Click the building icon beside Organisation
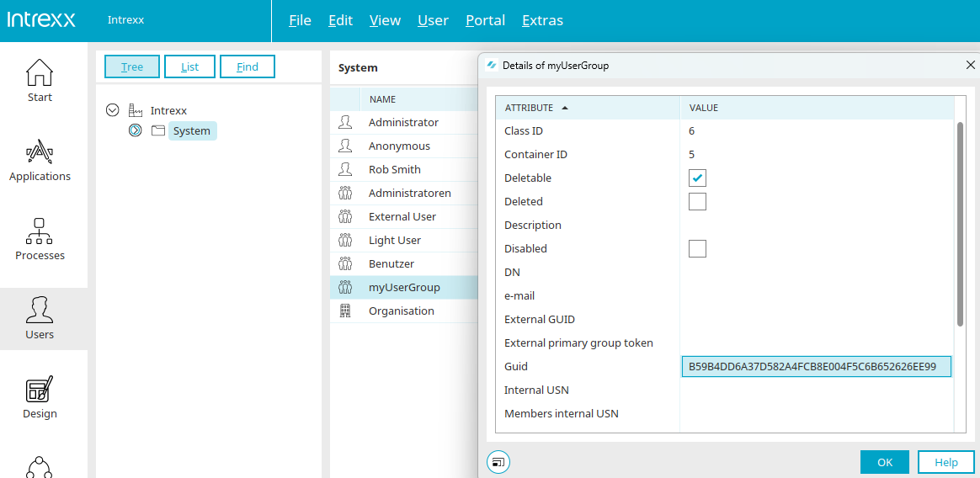The image size is (980, 478). (x=345, y=311)
